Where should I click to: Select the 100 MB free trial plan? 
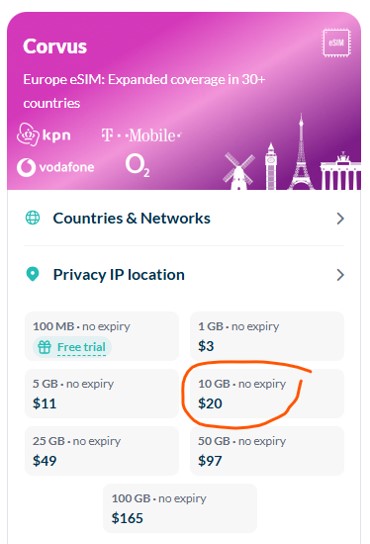tap(102, 336)
